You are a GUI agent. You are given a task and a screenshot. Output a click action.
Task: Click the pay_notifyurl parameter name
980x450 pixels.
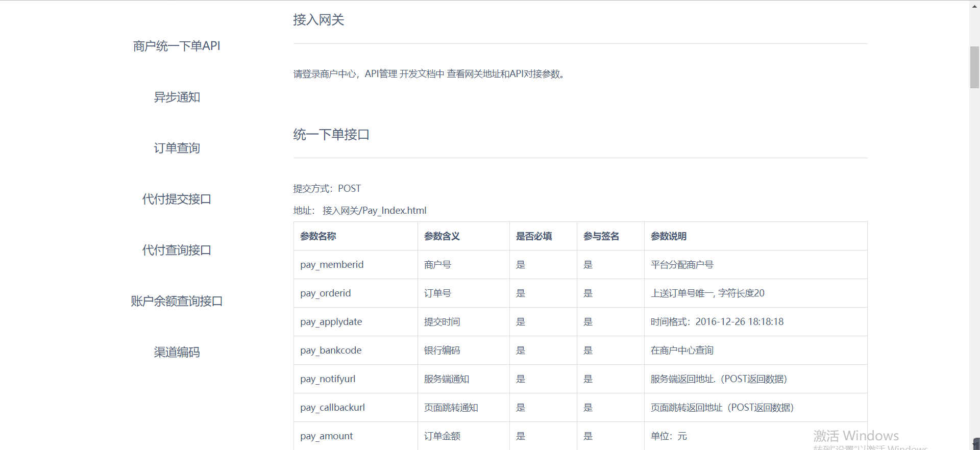[x=328, y=379]
